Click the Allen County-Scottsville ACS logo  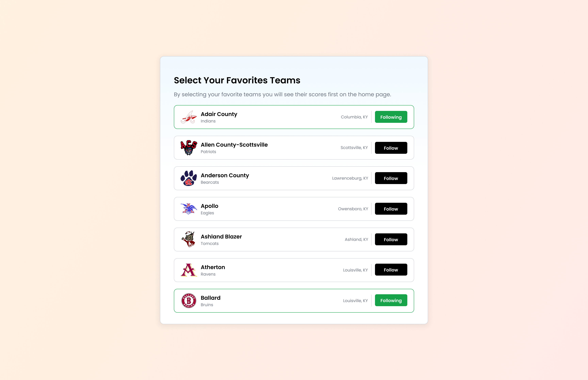pos(189,147)
